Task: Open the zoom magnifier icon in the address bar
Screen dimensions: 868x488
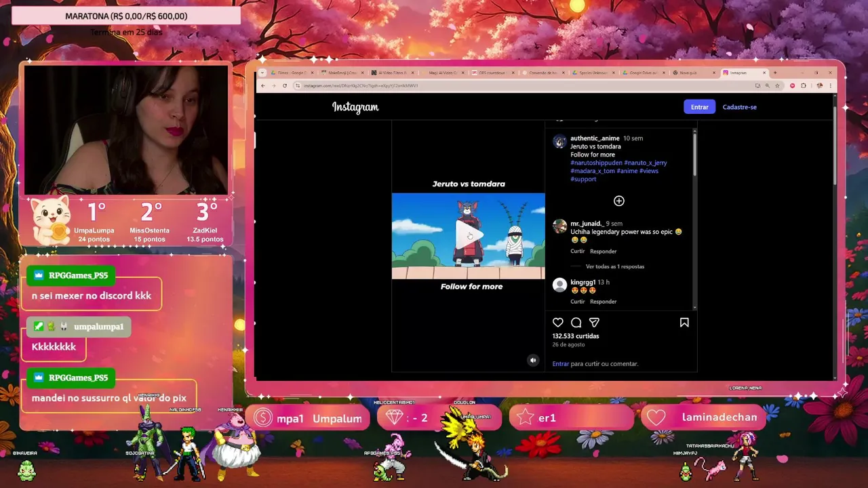Action: [768, 85]
